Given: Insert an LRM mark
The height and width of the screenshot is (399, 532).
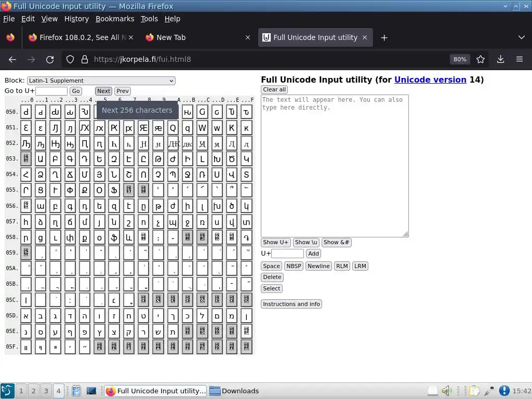Looking at the screenshot, I should point(361,266).
